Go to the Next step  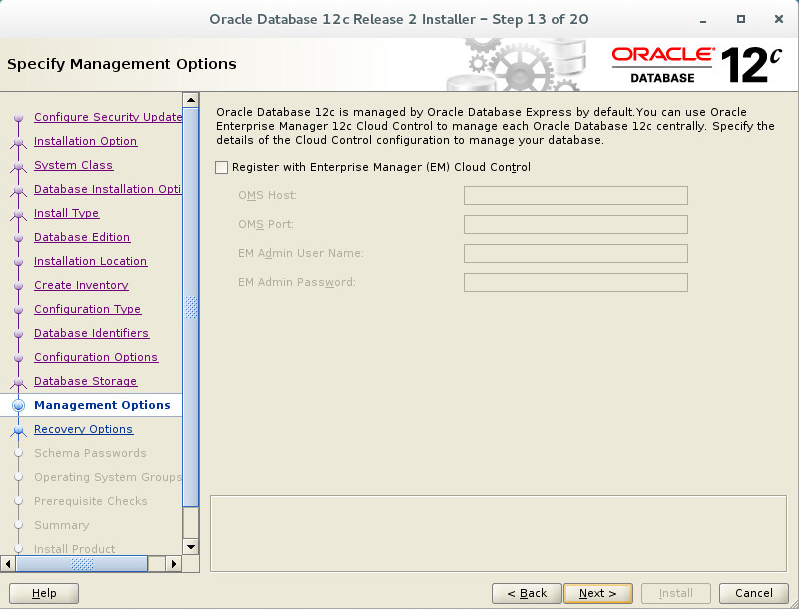[598, 593]
